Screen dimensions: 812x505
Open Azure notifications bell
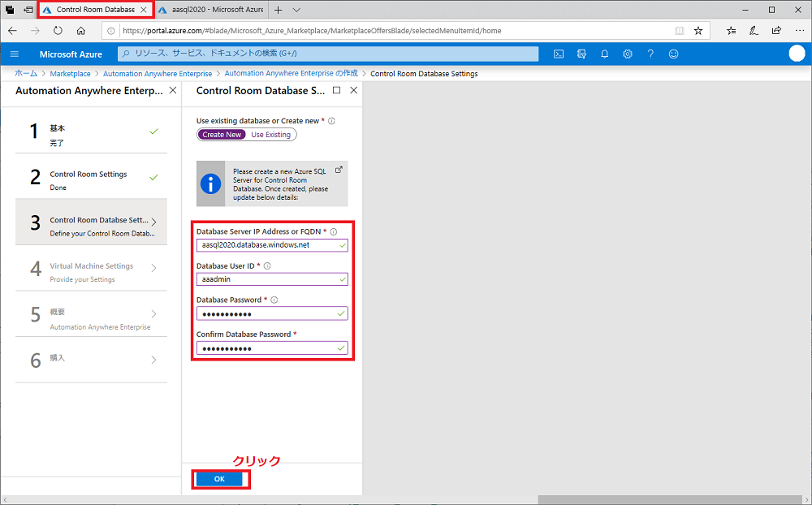pyautogui.click(x=604, y=54)
